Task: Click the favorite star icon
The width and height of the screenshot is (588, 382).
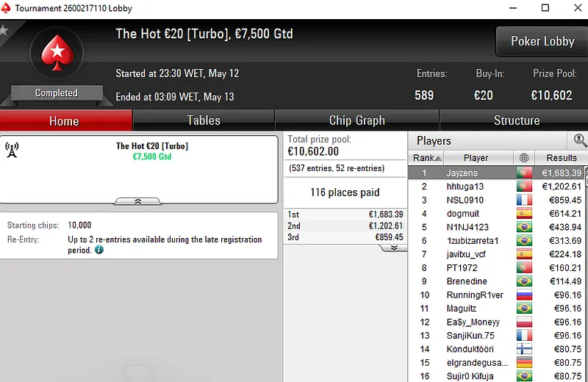Action: click(4, 30)
